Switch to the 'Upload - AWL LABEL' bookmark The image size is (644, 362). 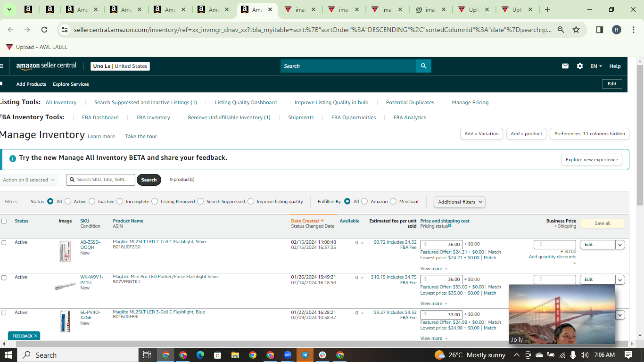(37, 47)
